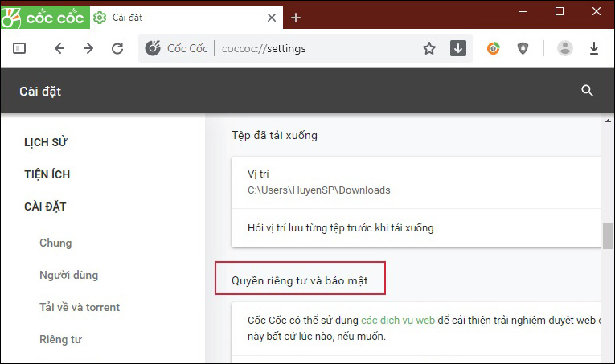Open the downloads arrow at toolbar end
The height and width of the screenshot is (364, 615).
[594, 48]
